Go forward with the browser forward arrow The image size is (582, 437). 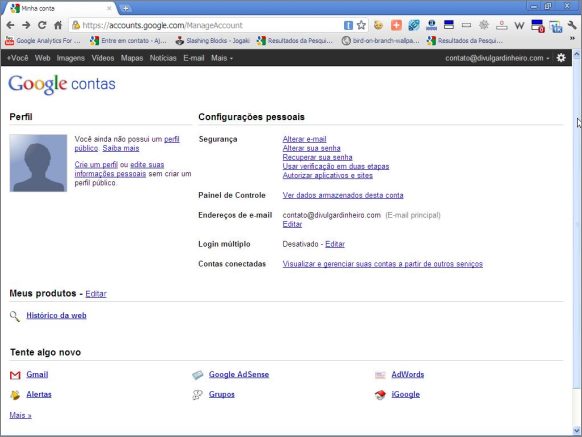tap(26, 25)
